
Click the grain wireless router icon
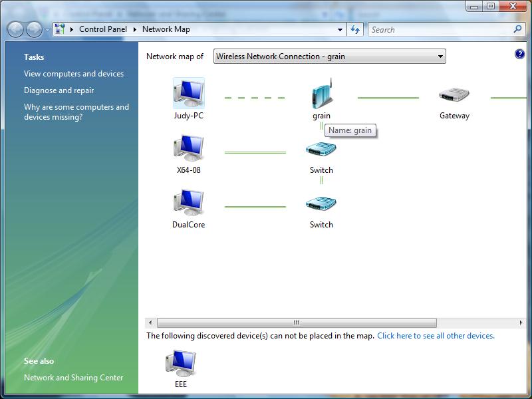tap(321, 94)
